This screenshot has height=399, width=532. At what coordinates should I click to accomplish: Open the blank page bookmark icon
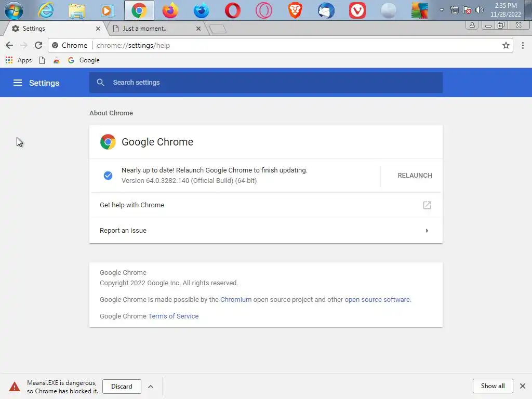pyautogui.click(x=42, y=60)
